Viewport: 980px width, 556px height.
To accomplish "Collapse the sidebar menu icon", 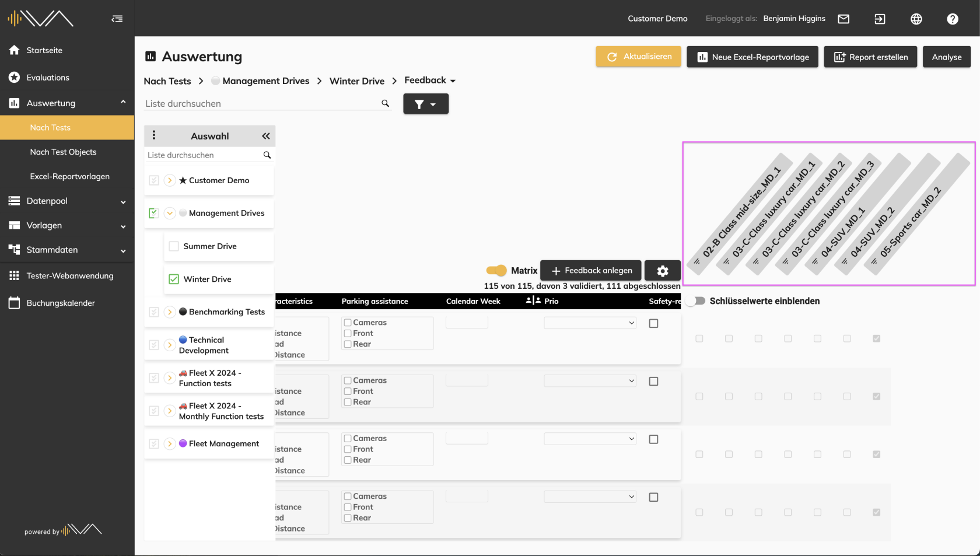I will click(117, 19).
